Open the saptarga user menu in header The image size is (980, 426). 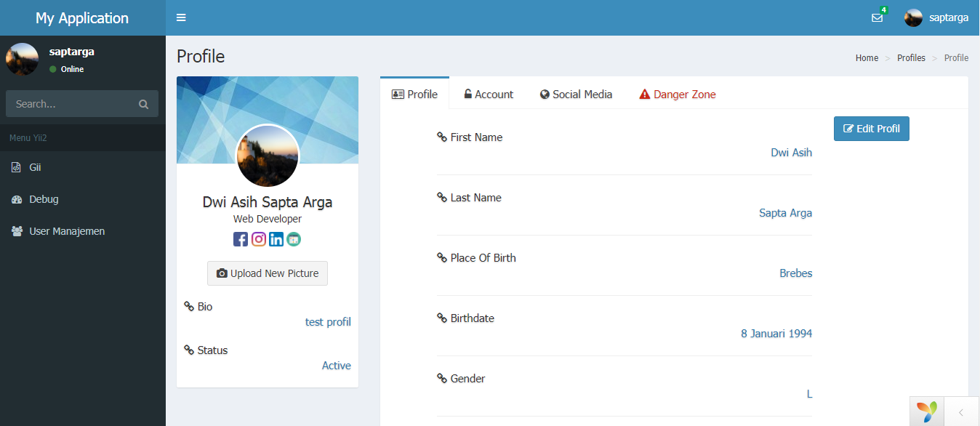click(936, 17)
